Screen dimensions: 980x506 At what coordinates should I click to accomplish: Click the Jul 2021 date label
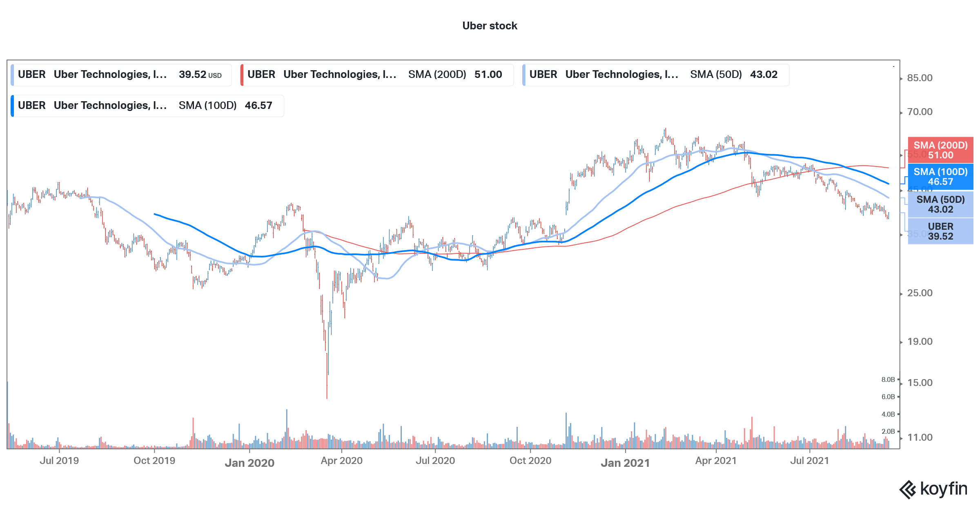pyautogui.click(x=810, y=461)
